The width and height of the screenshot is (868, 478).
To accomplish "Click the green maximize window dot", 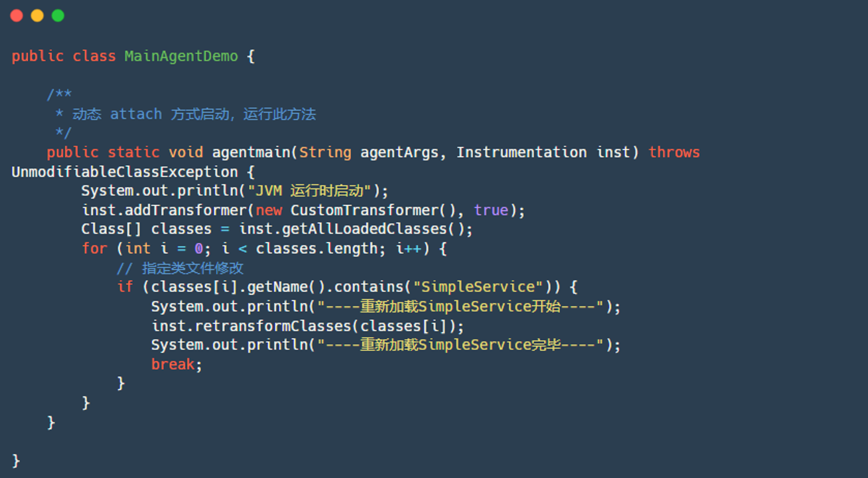I will pyautogui.click(x=58, y=16).
